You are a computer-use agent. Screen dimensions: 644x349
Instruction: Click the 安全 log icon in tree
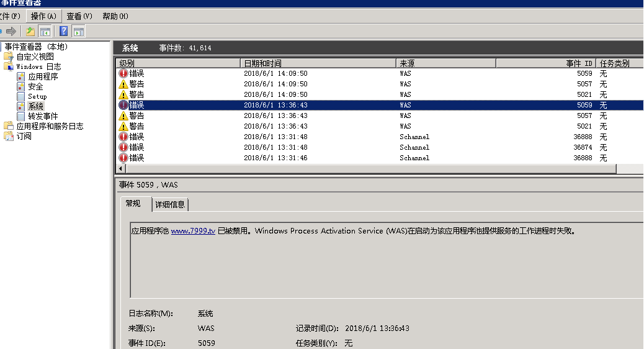tap(20, 86)
